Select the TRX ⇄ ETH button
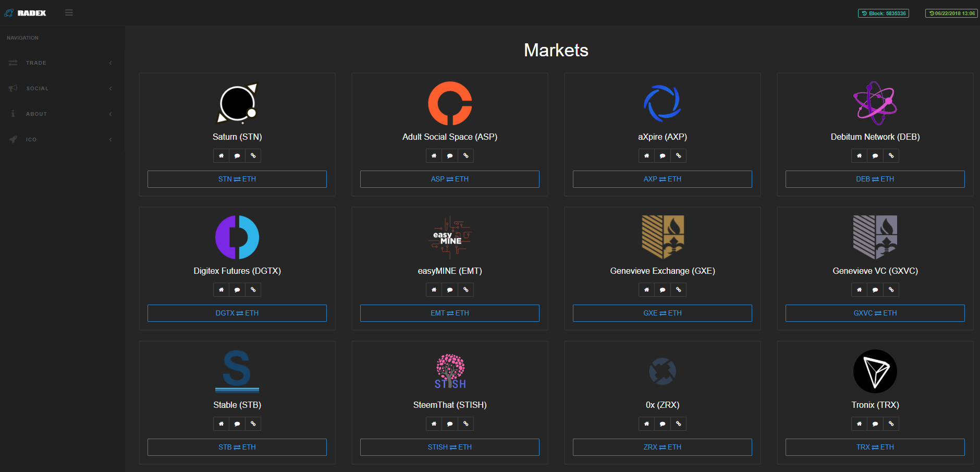The width and height of the screenshot is (980, 472). tap(875, 447)
